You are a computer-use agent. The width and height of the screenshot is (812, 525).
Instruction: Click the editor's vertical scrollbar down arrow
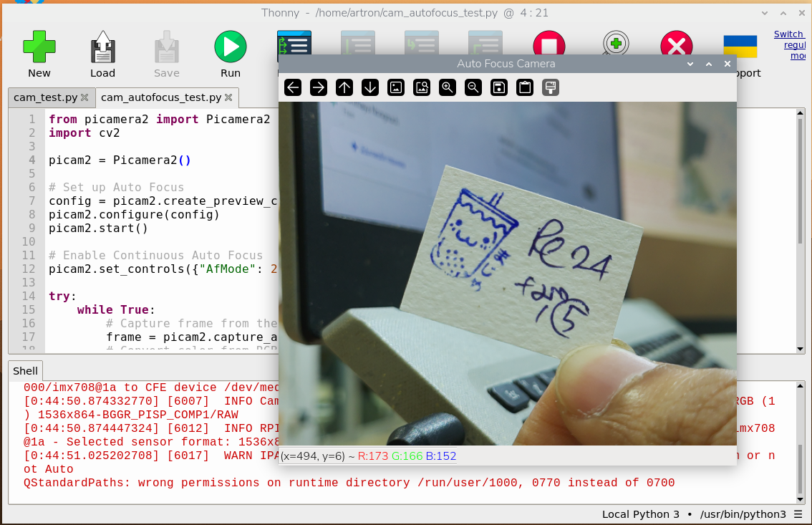[800, 348]
